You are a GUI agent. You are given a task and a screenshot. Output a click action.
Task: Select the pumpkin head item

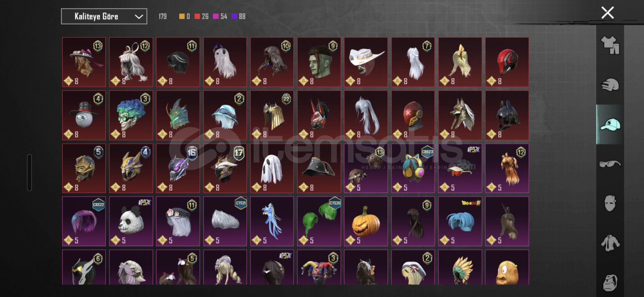click(x=366, y=221)
